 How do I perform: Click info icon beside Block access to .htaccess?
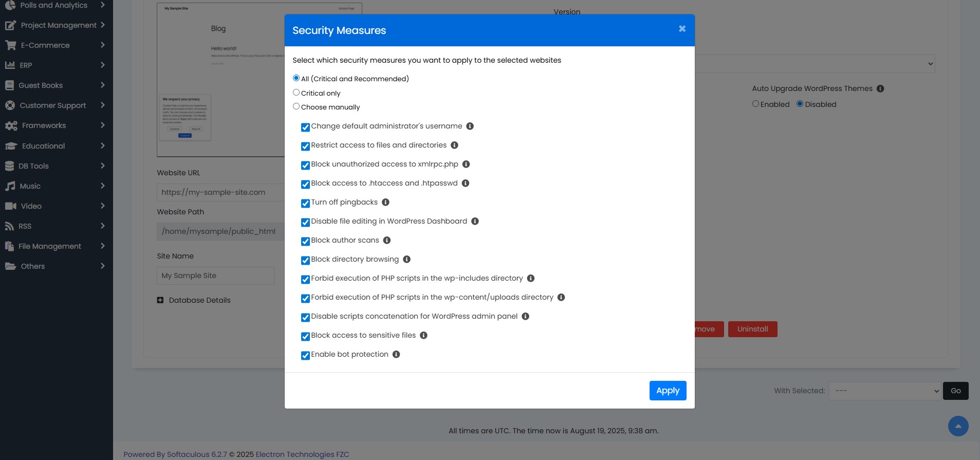(x=466, y=183)
